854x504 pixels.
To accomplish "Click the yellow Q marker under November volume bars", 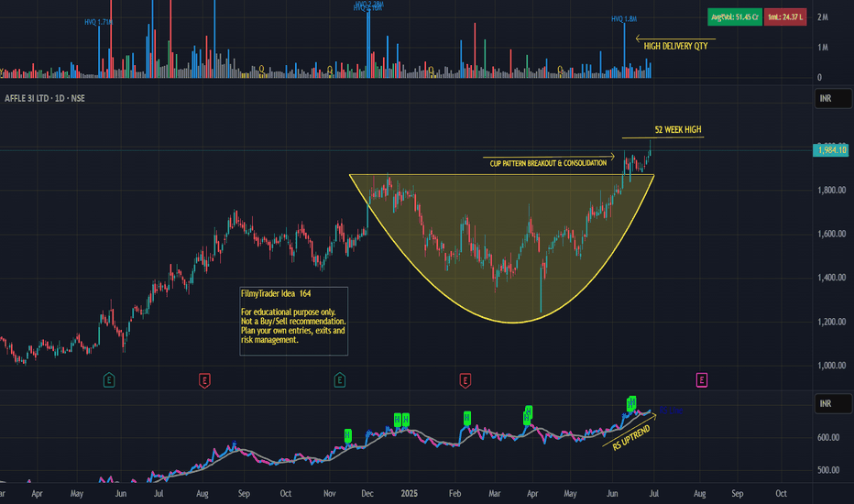I will [330, 70].
